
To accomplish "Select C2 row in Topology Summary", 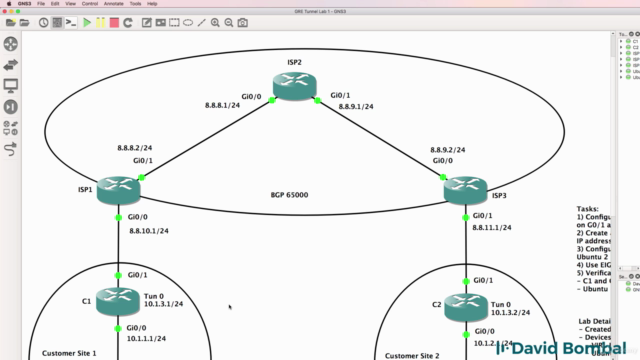I will coord(629,47).
